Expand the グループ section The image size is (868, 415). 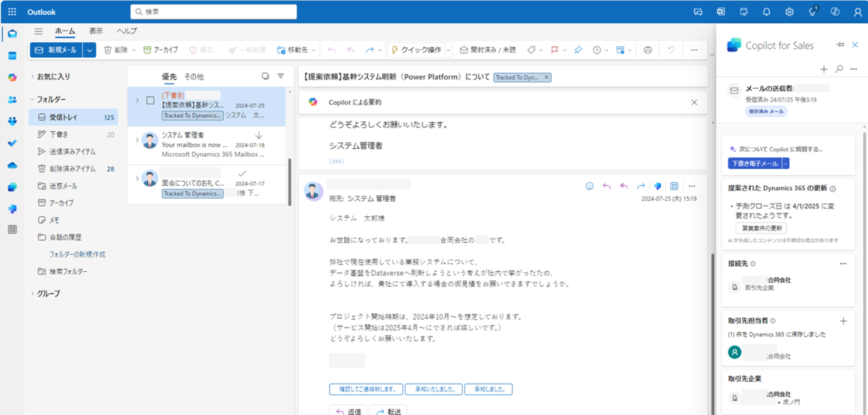32,294
